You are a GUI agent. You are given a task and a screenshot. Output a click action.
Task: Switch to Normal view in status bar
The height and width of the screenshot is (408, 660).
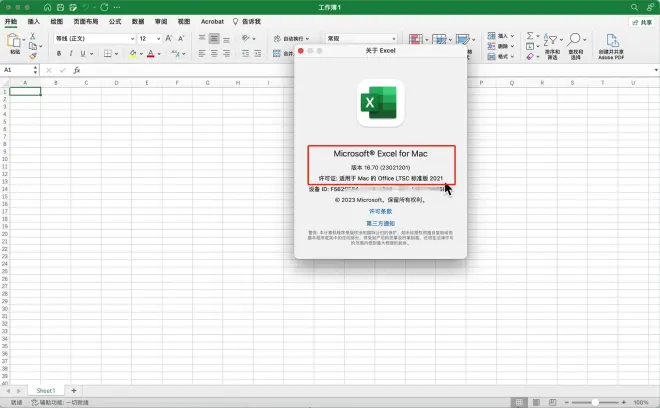(x=519, y=403)
